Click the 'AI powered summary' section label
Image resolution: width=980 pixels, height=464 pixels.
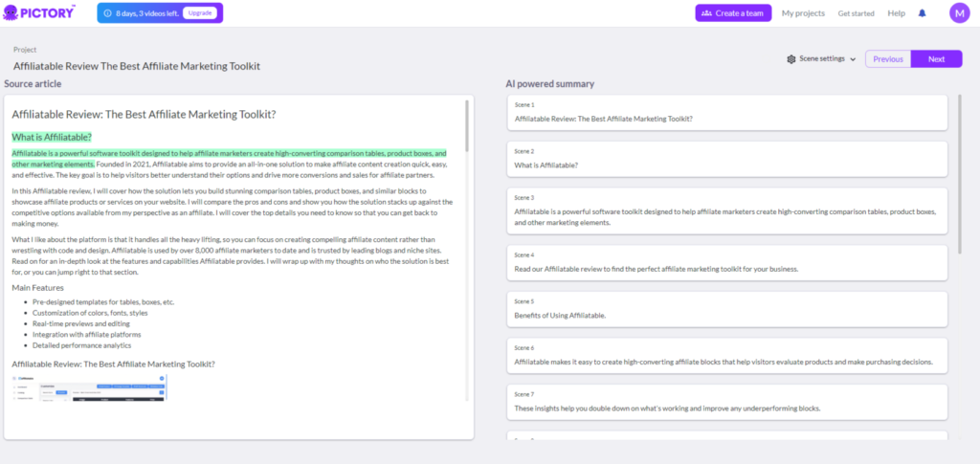550,83
